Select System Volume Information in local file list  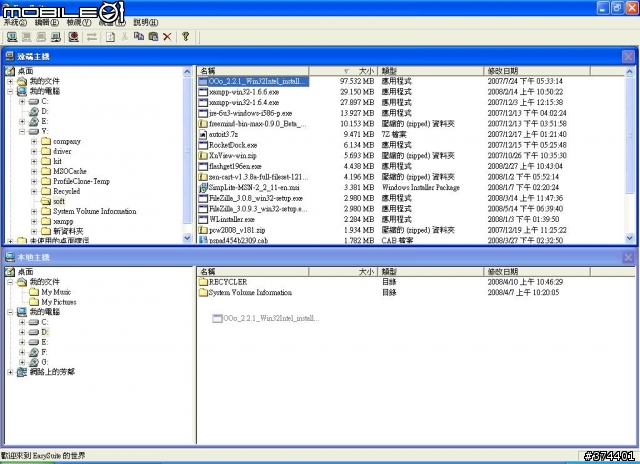click(x=250, y=293)
